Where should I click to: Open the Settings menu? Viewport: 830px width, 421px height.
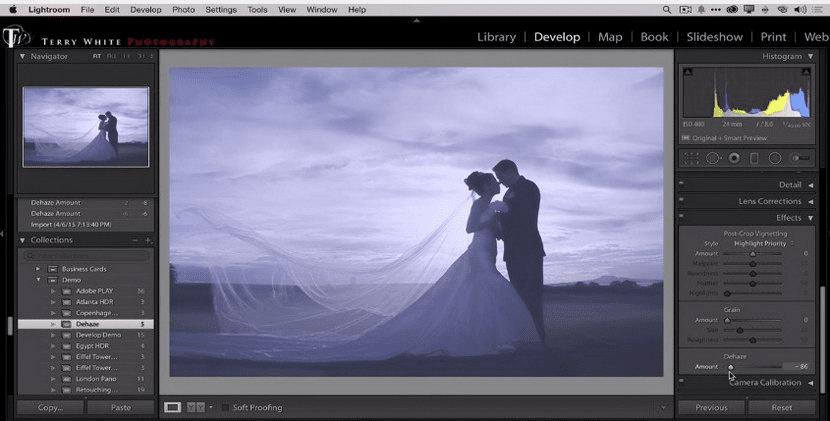pos(221,10)
